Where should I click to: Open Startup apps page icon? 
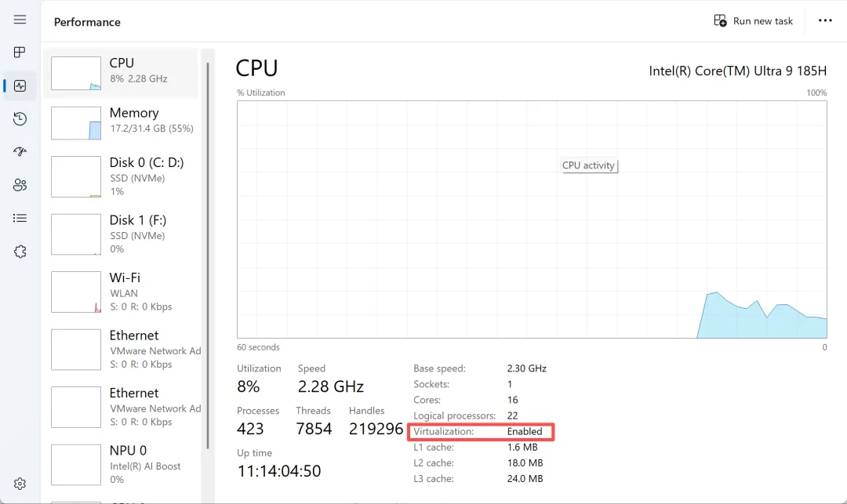[20, 152]
